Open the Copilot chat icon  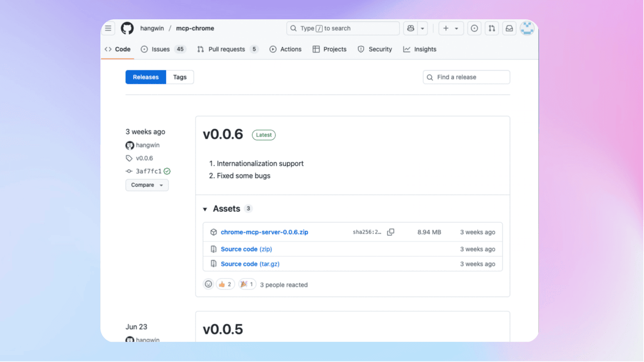click(x=411, y=29)
